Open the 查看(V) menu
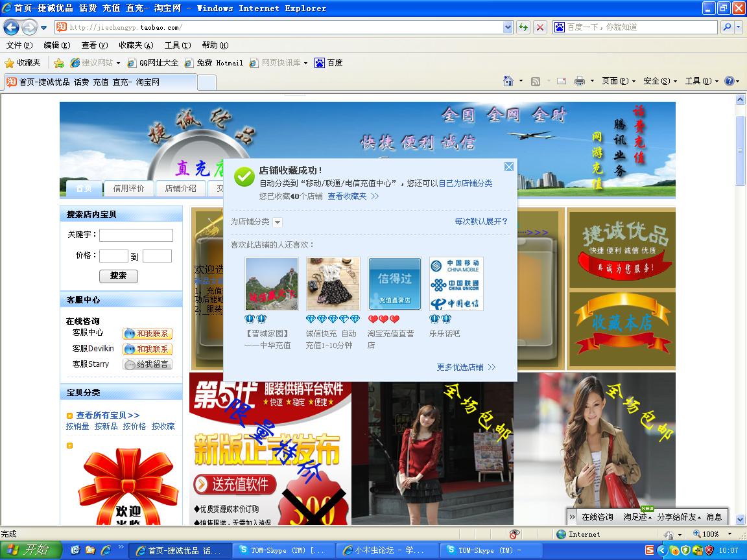The width and height of the screenshot is (747, 560). pos(94,45)
